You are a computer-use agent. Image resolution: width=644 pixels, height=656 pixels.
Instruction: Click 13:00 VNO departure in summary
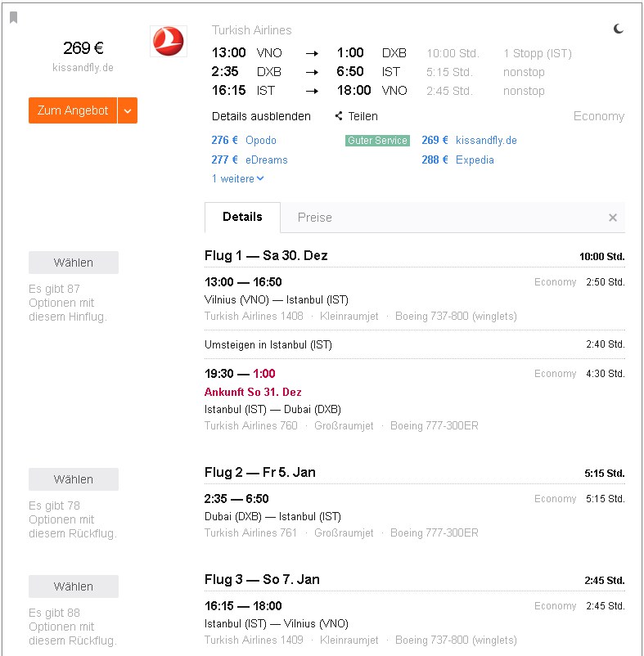point(247,52)
